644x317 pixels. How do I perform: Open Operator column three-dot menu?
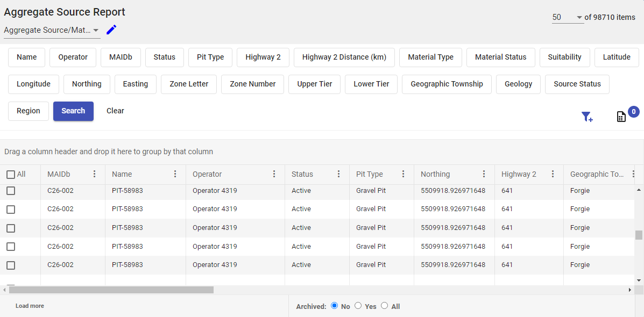274,174
